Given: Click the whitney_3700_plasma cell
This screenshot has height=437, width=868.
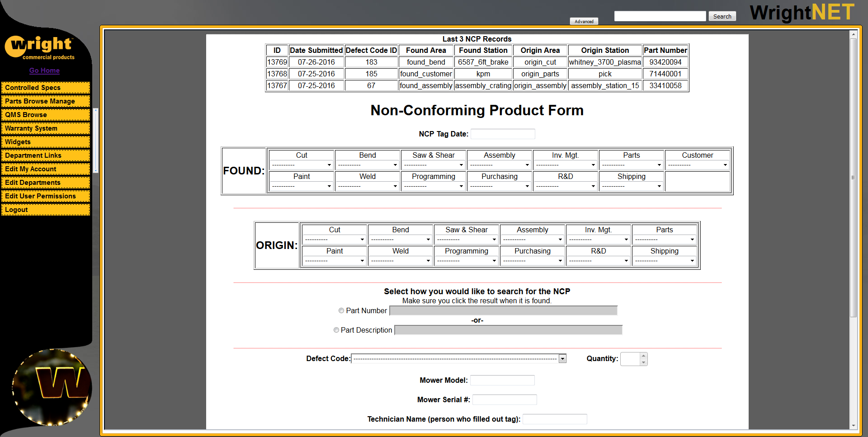Looking at the screenshot, I should pos(605,62).
